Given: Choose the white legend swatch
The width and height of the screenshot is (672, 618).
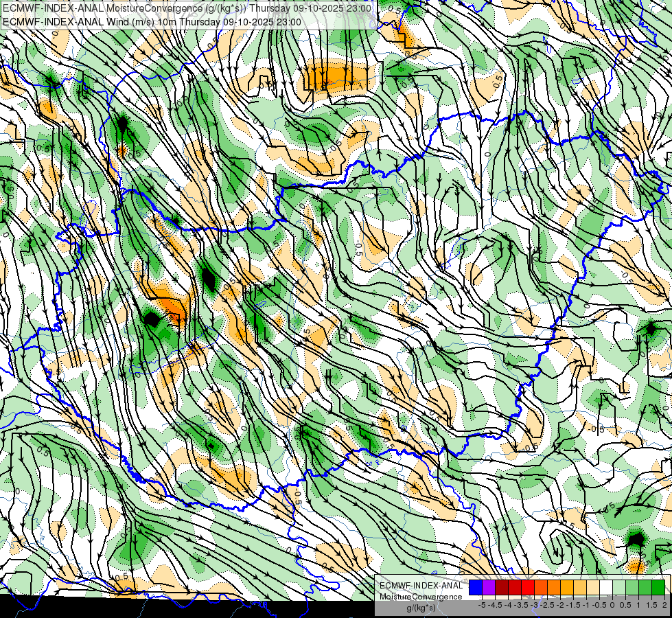Looking at the screenshot, I should coord(606,587).
